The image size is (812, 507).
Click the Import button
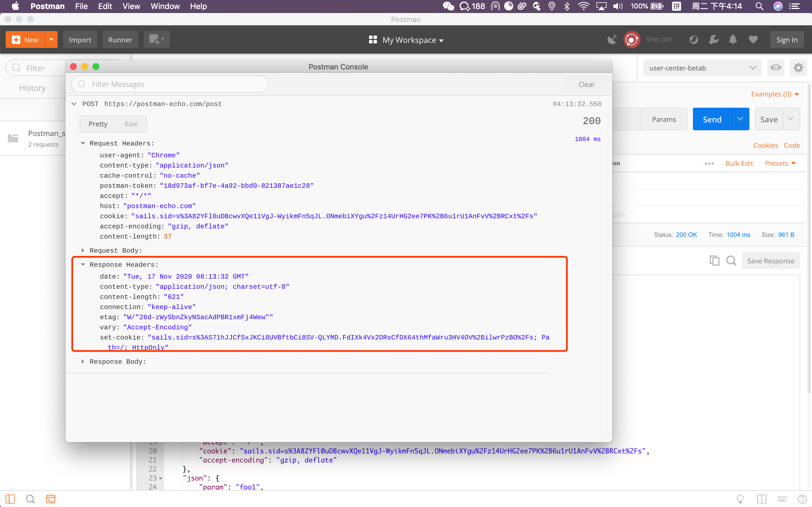80,39
